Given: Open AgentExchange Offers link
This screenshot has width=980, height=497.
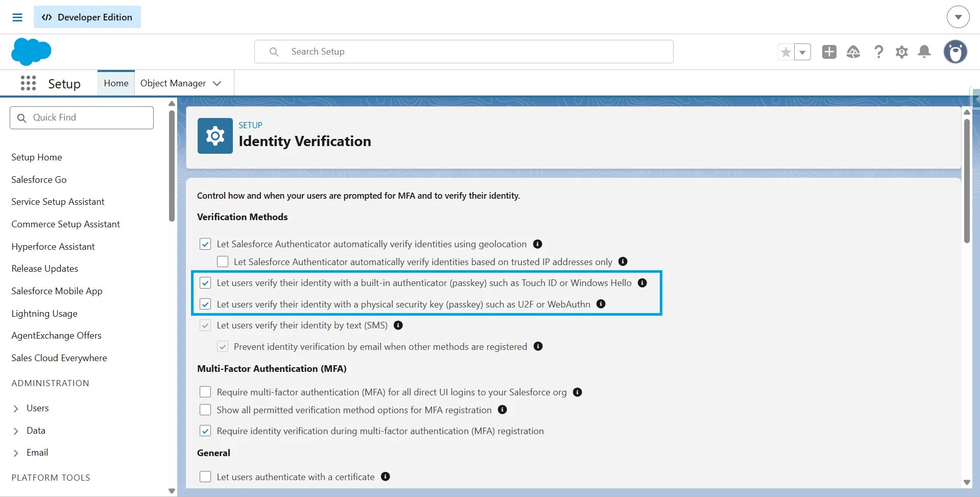Looking at the screenshot, I should click(56, 336).
